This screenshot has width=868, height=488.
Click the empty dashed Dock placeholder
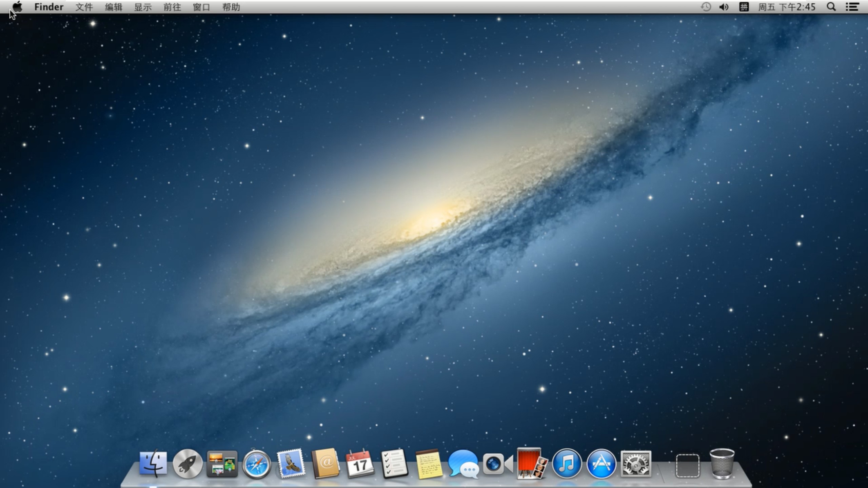[687, 466]
